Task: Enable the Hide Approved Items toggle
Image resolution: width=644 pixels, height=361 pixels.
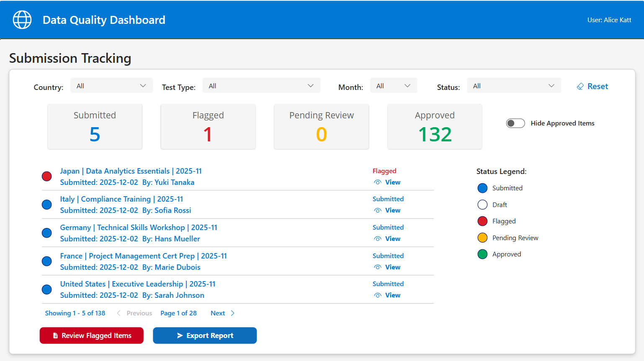Action: click(x=515, y=123)
